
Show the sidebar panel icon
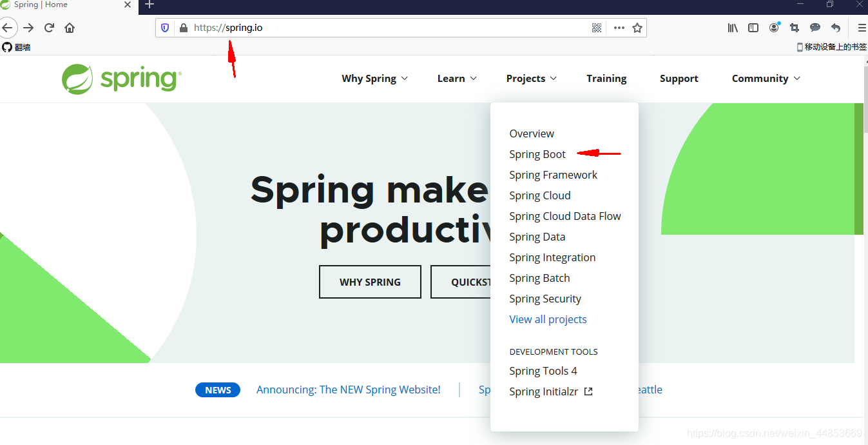[x=753, y=28]
